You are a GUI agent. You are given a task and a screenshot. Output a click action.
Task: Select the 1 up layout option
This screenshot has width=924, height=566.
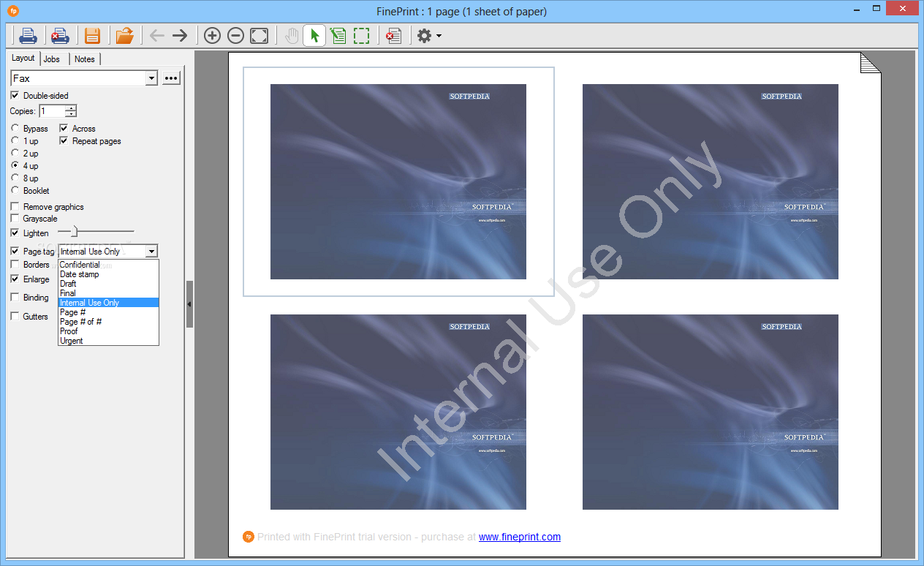[x=15, y=141]
